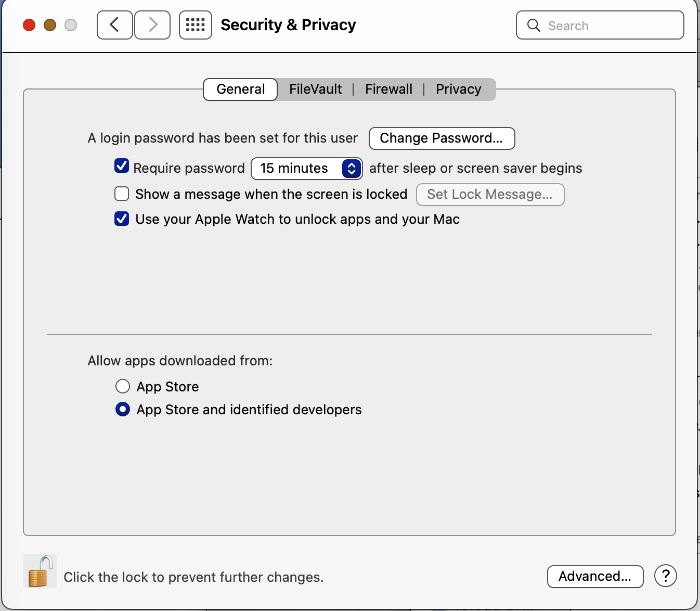Click the red close window button
Screen dimensions: 700x611
tap(29, 25)
